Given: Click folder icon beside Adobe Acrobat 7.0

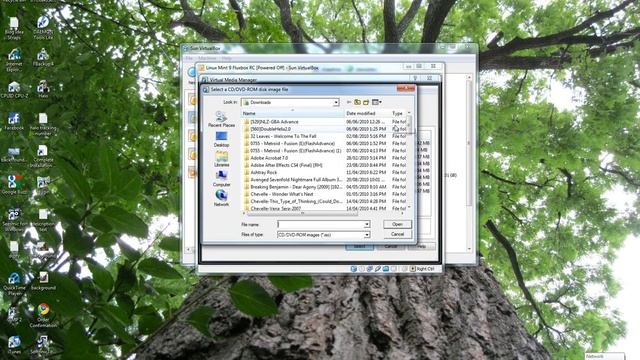Looking at the screenshot, I should pos(246,158).
